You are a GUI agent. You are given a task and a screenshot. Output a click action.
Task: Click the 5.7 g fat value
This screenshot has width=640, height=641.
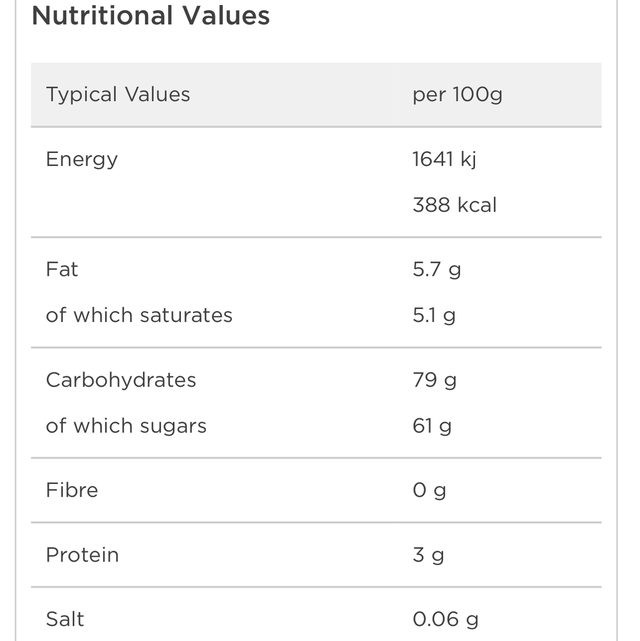click(x=437, y=270)
